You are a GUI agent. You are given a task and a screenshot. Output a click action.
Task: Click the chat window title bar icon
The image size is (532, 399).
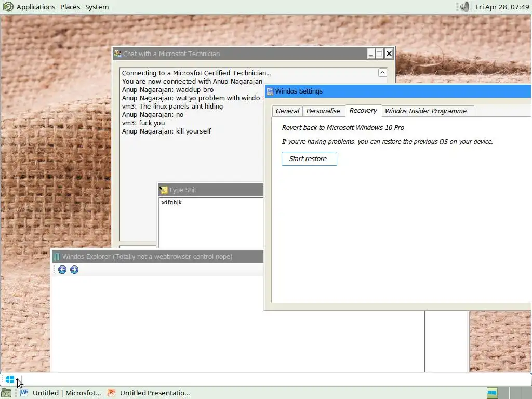pos(118,54)
